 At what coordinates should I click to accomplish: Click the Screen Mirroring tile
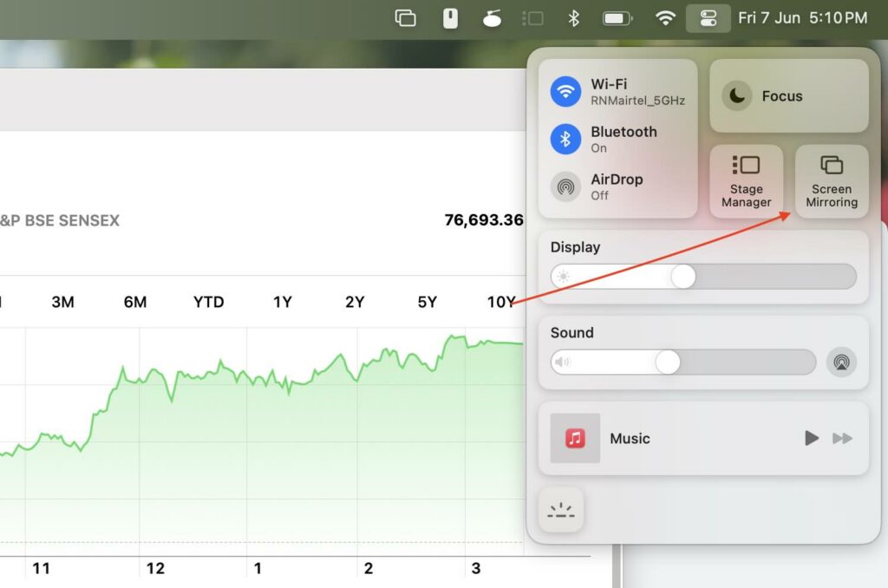click(831, 181)
